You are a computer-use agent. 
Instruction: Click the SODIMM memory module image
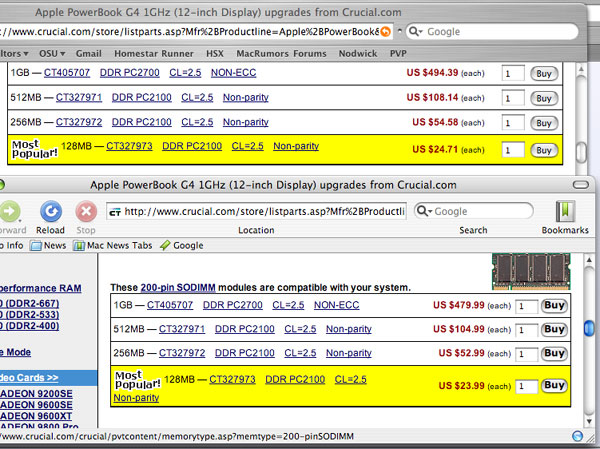531,271
